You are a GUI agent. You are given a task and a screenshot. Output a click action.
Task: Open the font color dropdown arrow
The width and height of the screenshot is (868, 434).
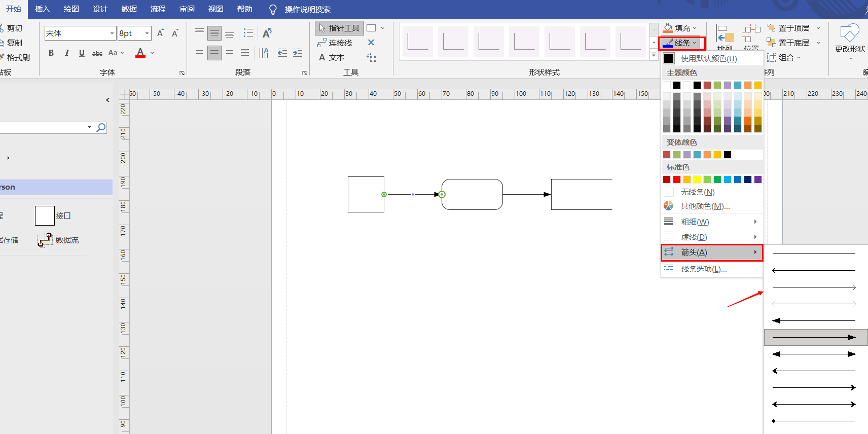click(x=152, y=53)
